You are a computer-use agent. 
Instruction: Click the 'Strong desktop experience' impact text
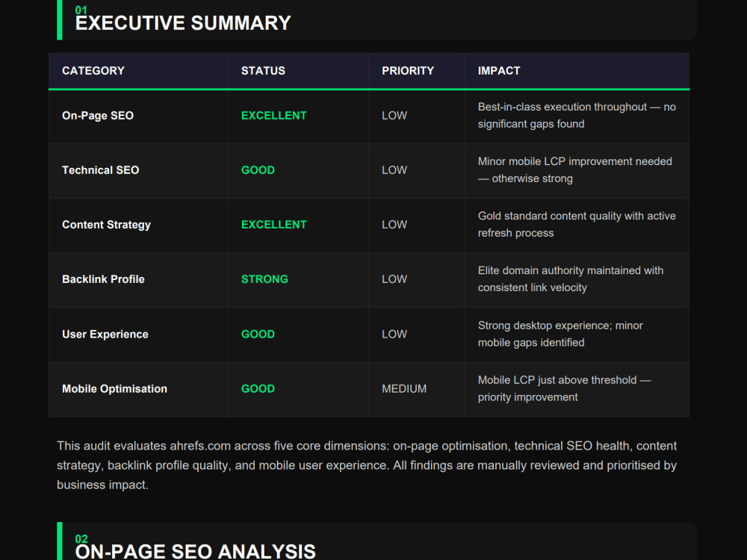click(560, 334)
